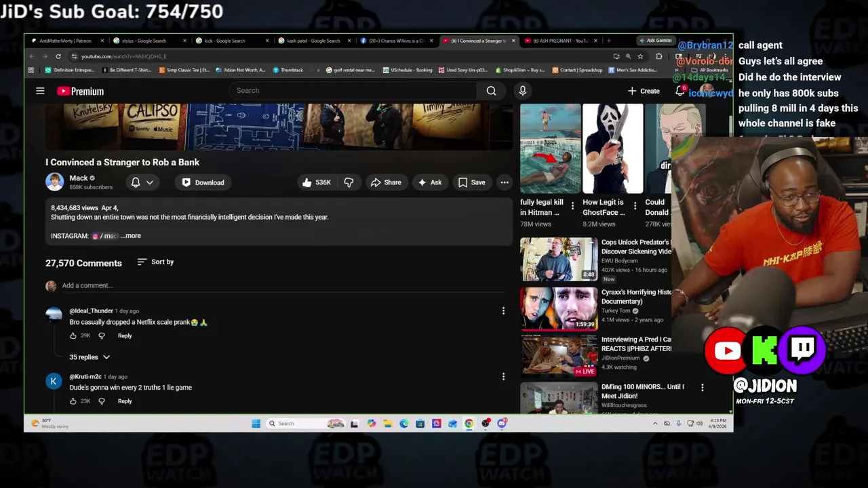Open Cyraxx's Horrifying History documentary thumbnail

pyautogui.click(x=559, y=308)
